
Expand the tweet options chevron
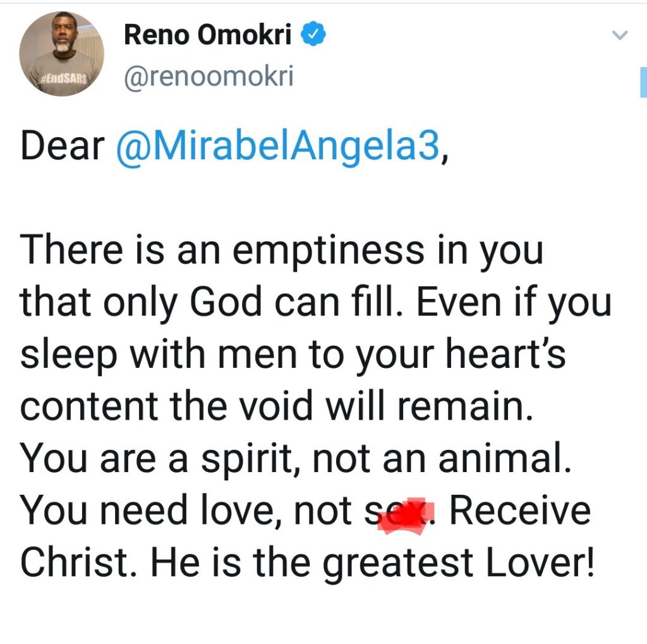tap(621, 36)
